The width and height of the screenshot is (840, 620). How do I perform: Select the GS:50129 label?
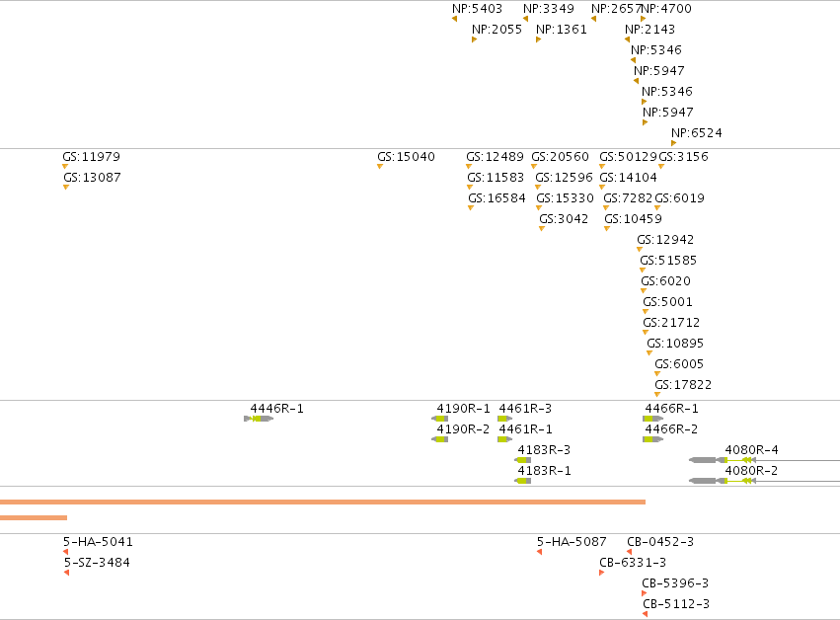tap(628, 157)
